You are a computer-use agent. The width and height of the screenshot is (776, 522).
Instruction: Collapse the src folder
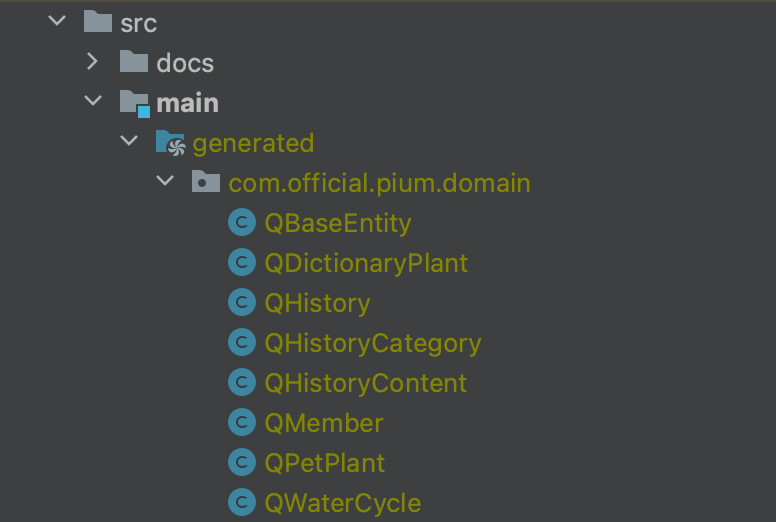[x=56, y=22]
